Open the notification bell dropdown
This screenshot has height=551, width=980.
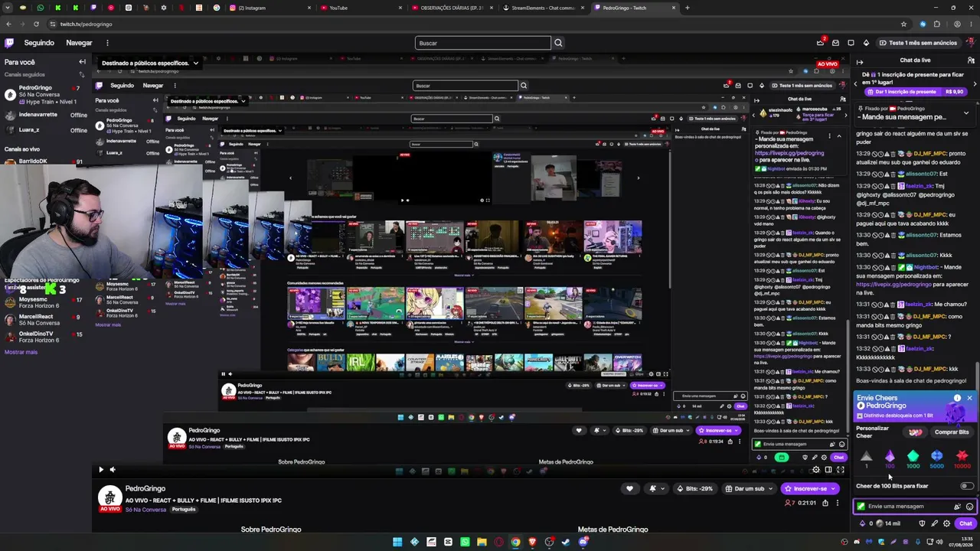tap(655, 489)
